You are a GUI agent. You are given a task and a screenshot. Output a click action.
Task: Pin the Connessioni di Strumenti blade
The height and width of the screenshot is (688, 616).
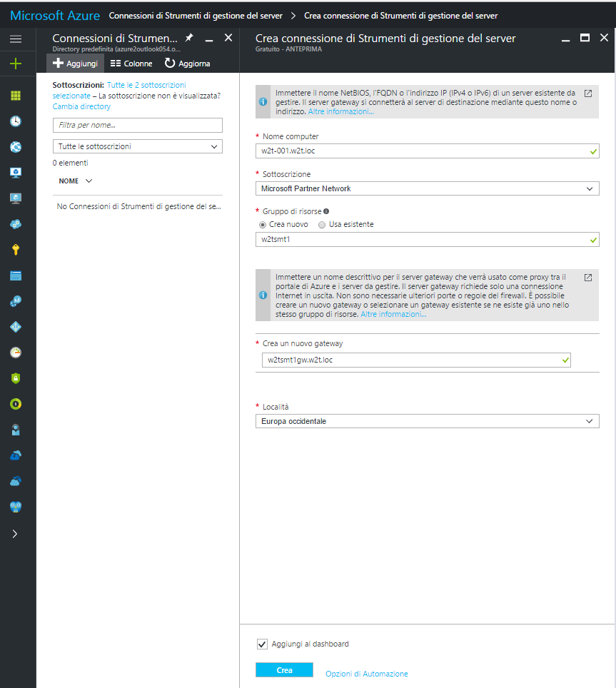189,38
